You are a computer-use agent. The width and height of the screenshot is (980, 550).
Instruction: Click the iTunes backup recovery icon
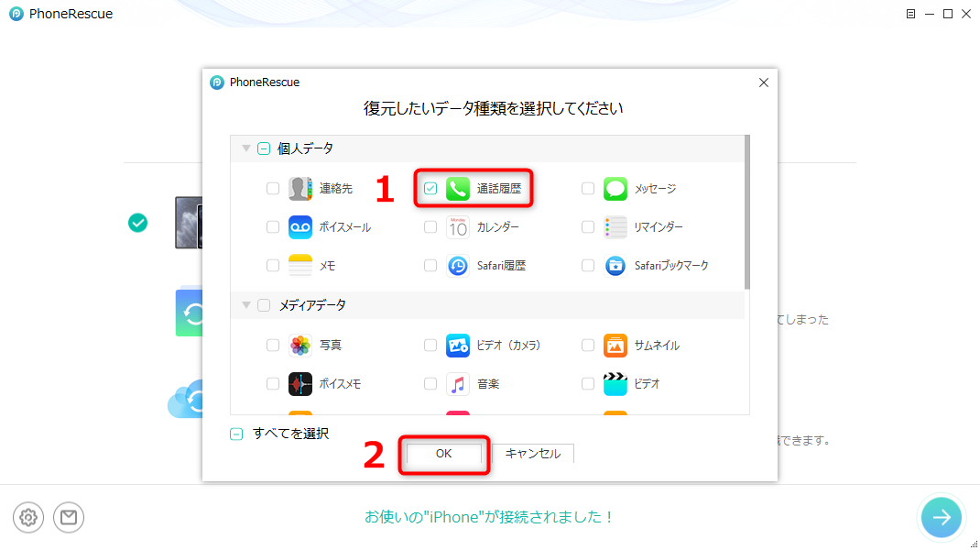point(189,312)
